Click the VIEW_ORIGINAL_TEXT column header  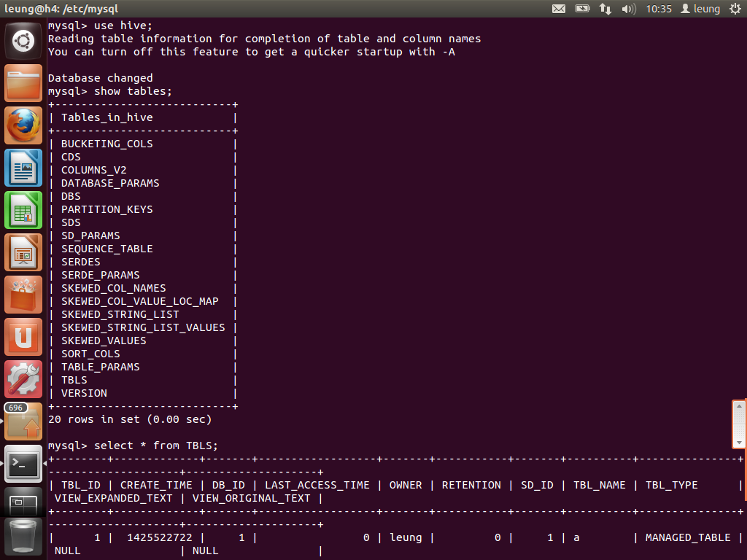(x=252, y=498)
